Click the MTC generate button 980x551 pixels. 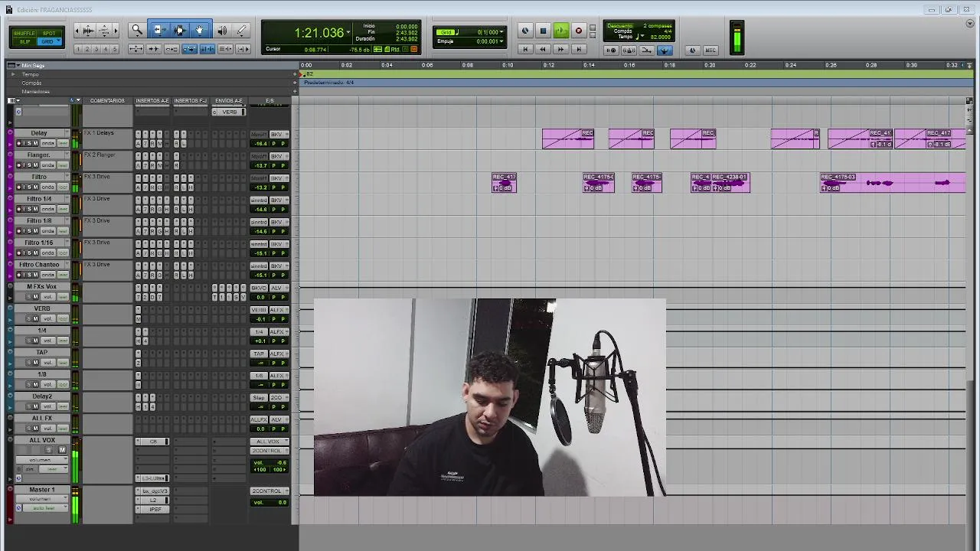pyautogui.click(x=710, y=50)
